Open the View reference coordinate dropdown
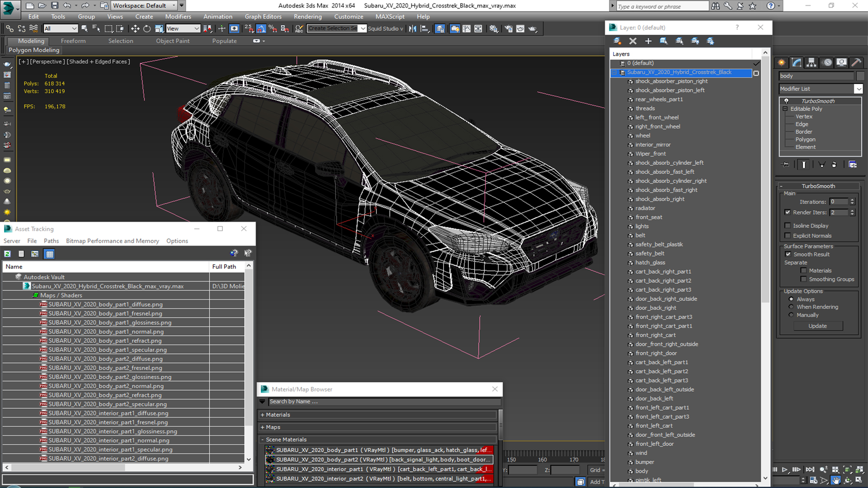Image resolution: width=868 pixels, height=488 pixels. click(x=183, y=28)
